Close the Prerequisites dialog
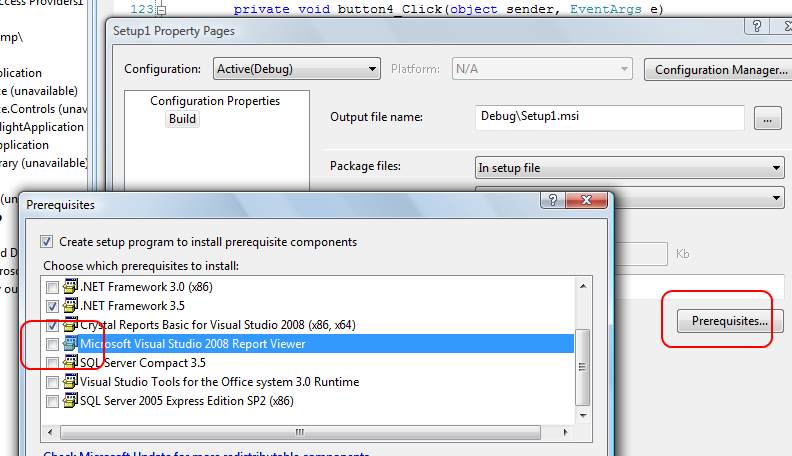 (586, 200)
